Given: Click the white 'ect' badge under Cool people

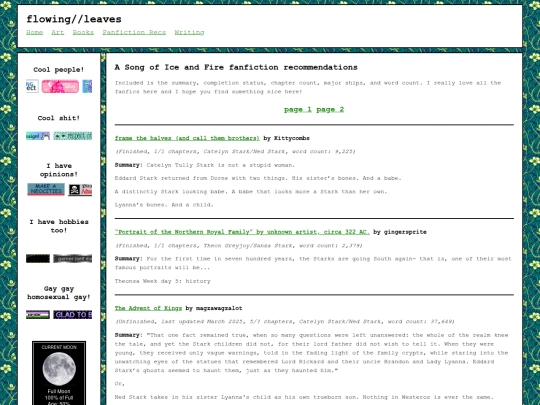Looking at the screenshot, I should [32, 86].
